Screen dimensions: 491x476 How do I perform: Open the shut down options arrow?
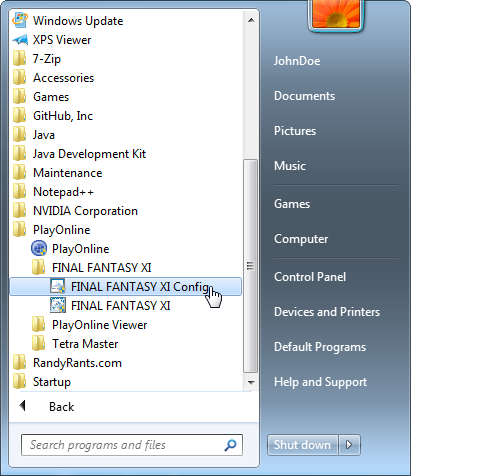tap(349, 445)
